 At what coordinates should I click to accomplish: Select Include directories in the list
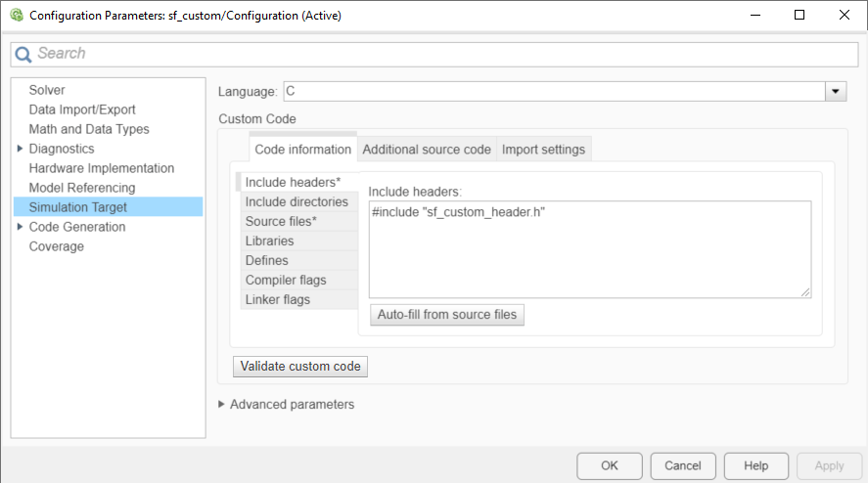pyautogui.click(x=298, y=202)
